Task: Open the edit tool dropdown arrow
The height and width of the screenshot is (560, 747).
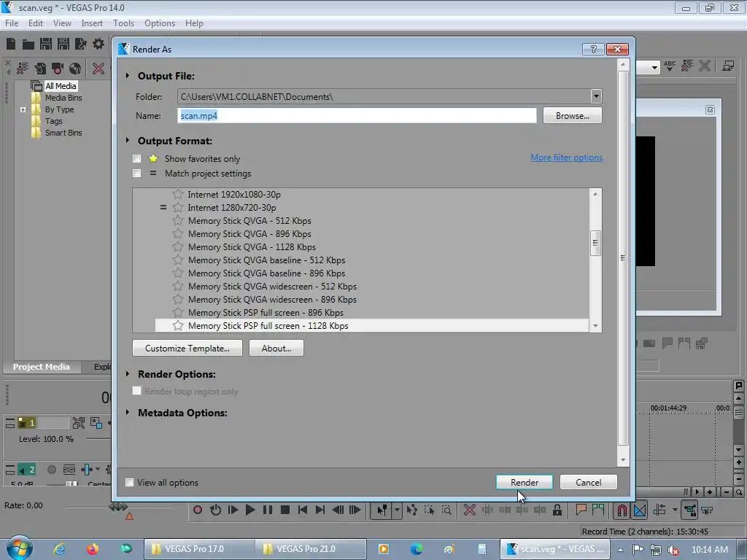Action: point(397,510)
